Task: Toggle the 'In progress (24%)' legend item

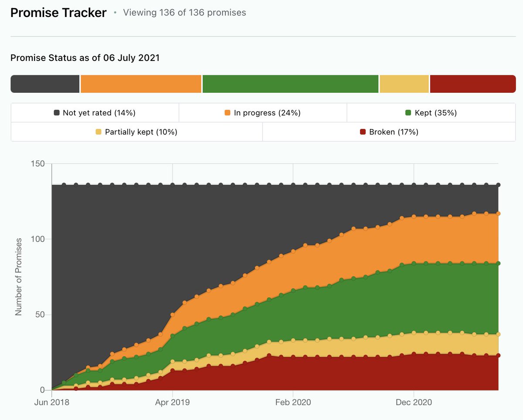Action: (x=263, y=113)
